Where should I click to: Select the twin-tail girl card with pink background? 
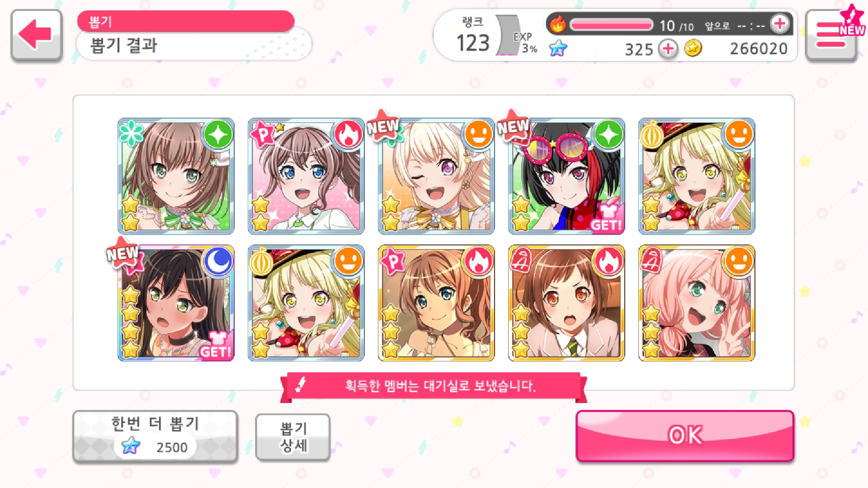[306, 176]
